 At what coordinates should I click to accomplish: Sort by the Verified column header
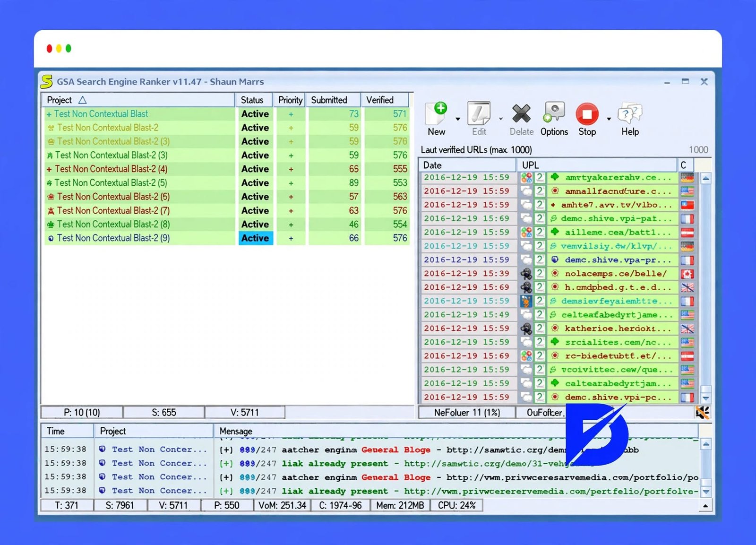385,100
